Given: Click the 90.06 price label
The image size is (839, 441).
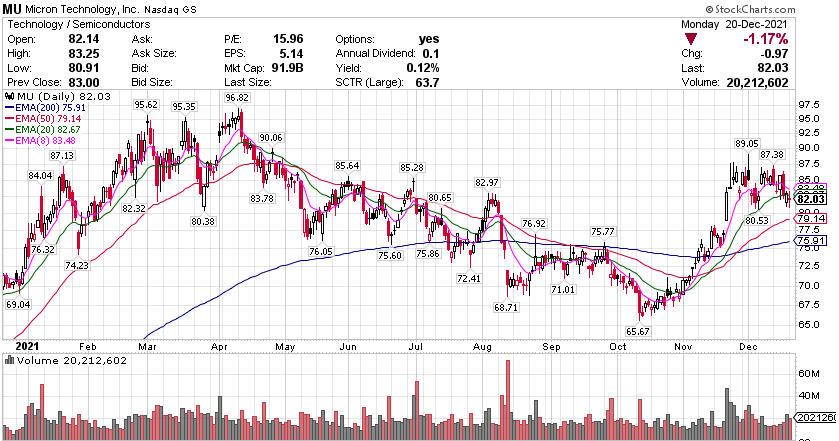Looking at the screenshot, I should [271, 138].
